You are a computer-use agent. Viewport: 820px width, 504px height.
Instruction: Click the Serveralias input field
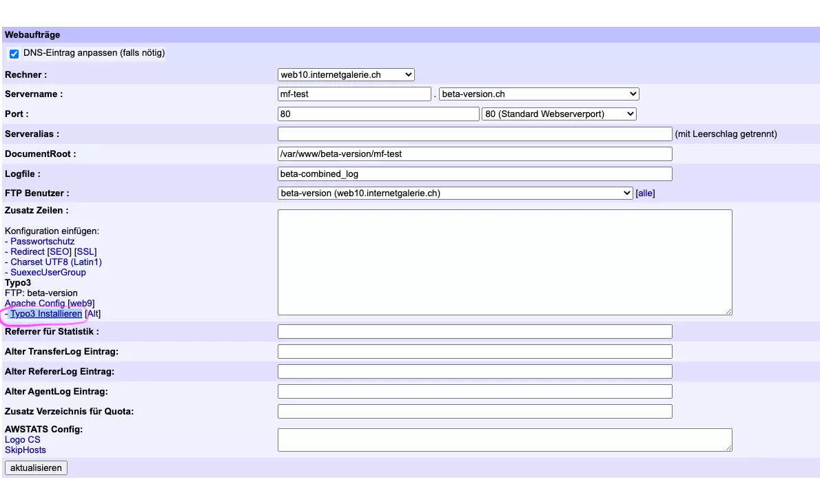[x=474, y=134]
